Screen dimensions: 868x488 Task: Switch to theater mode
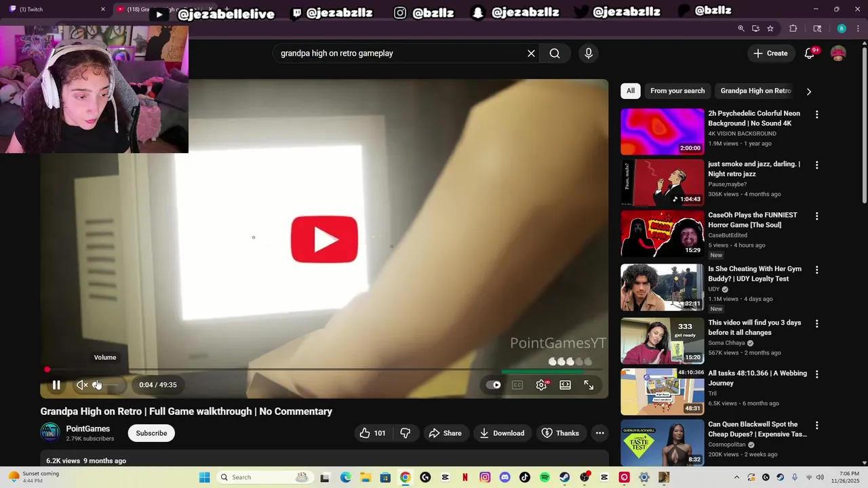pyautogui.click(x=565, y=385)
